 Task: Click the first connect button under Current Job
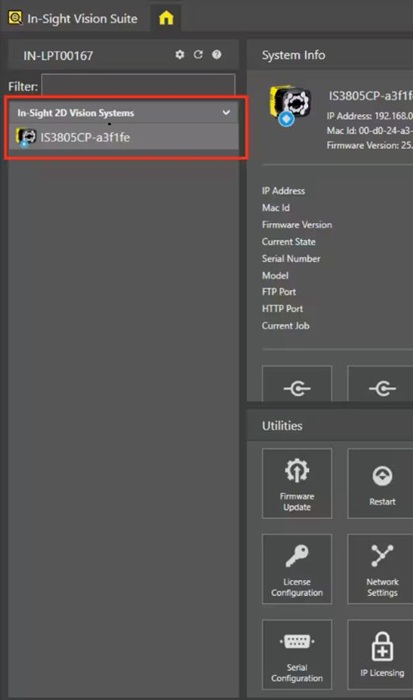pyautogui.click(x=297, y=384)
